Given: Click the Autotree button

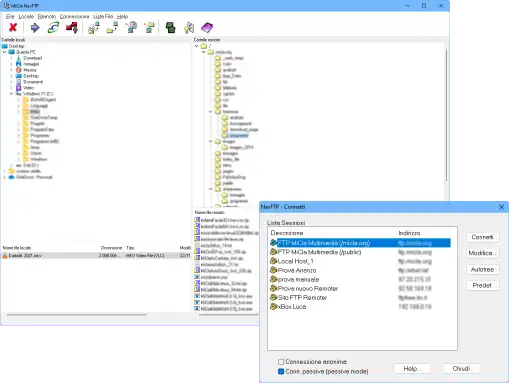Looking at the screenshot, I should point(482,269).
